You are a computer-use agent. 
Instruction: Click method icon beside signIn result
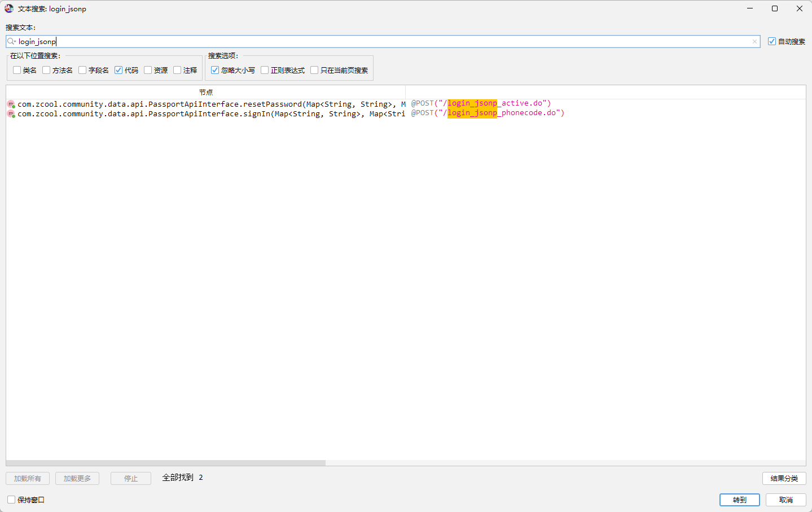[x=11, y=114]
